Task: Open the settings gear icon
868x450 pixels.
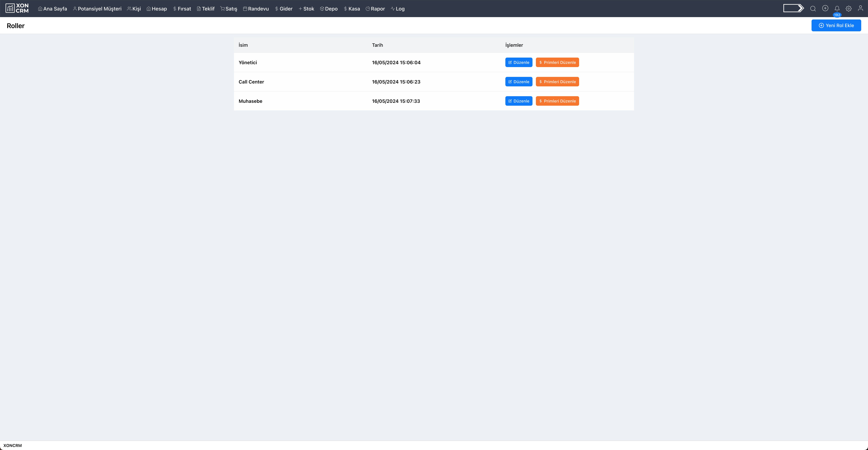Action: [x=849, y=9]
